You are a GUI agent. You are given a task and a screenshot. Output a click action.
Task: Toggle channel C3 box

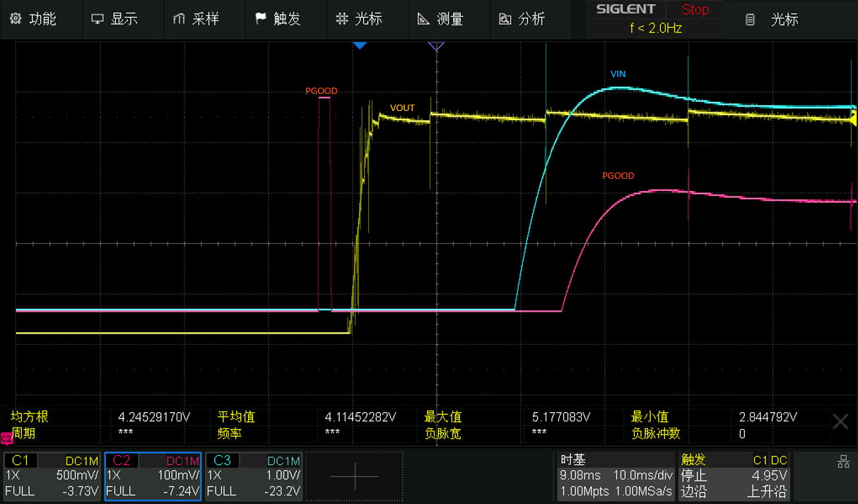click(x=254, y=476)
